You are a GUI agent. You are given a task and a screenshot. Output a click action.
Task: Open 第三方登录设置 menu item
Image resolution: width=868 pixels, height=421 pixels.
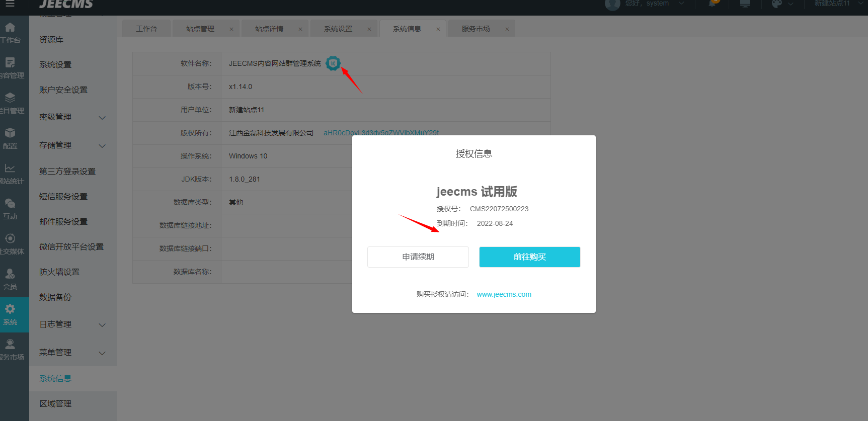(x=67, y=172)
